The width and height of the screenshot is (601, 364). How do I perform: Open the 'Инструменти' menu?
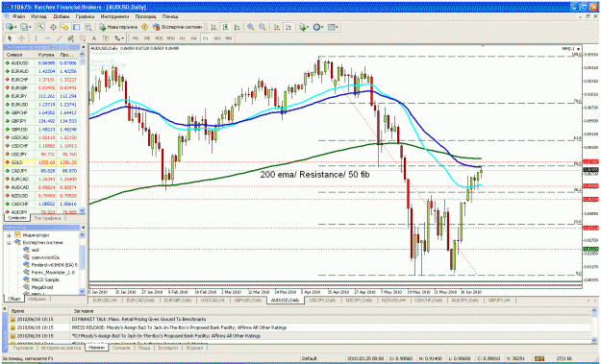pyautogui.click(x=114, y=16)
